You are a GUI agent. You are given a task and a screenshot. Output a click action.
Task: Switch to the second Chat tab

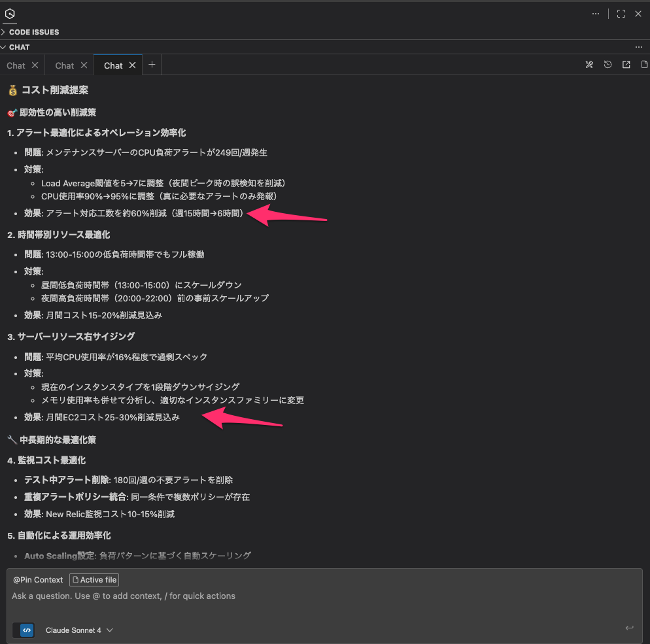[65, 65]
